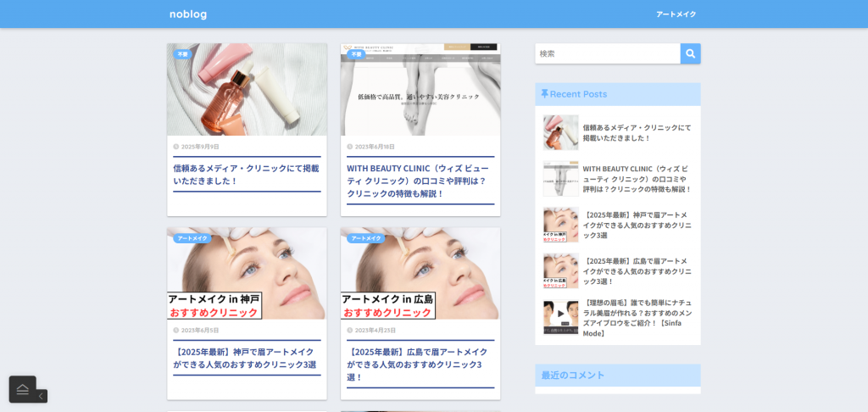Click the search magnifier button

(690, 53)
